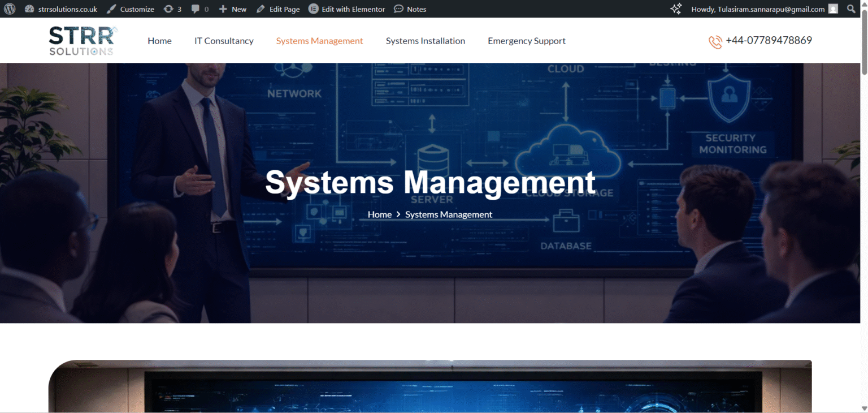Open the Emergency Support navigation item

526,40
